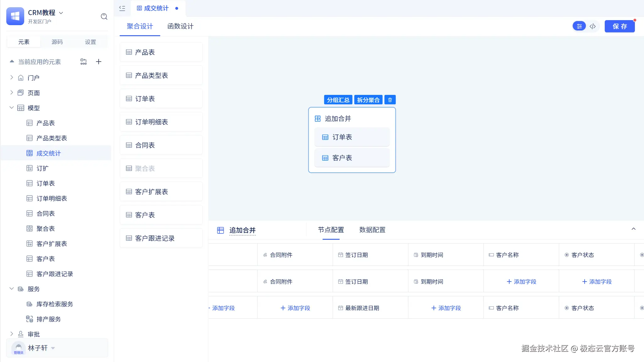Switch to code view icon

point(593,26)
